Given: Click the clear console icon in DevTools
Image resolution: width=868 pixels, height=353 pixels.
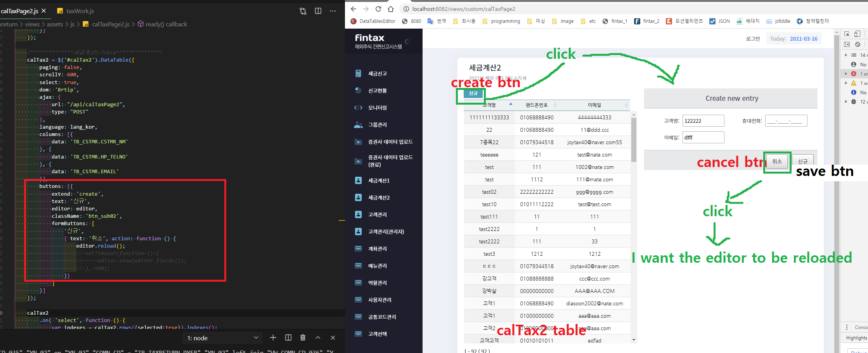Looking at the screenshot, I should click(858, 45).
